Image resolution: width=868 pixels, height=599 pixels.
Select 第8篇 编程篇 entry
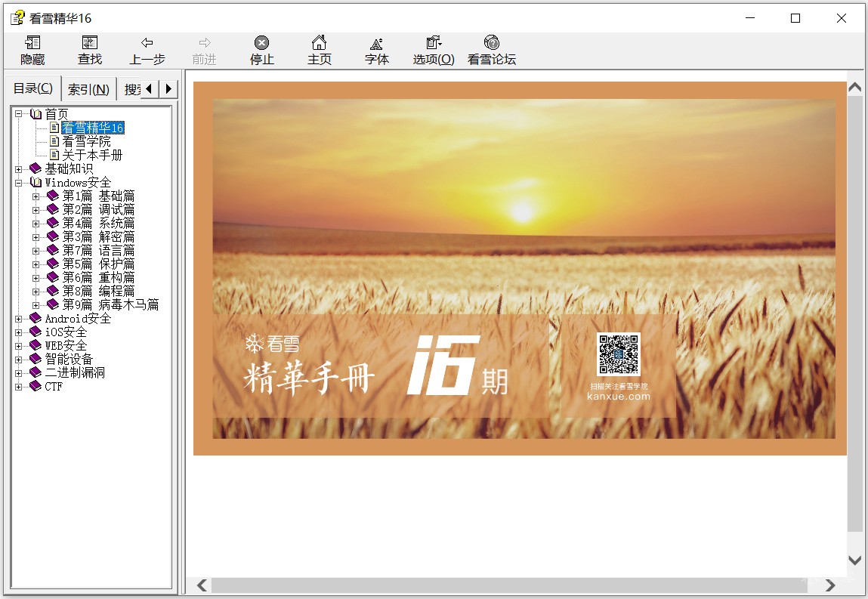pos(98,291)
